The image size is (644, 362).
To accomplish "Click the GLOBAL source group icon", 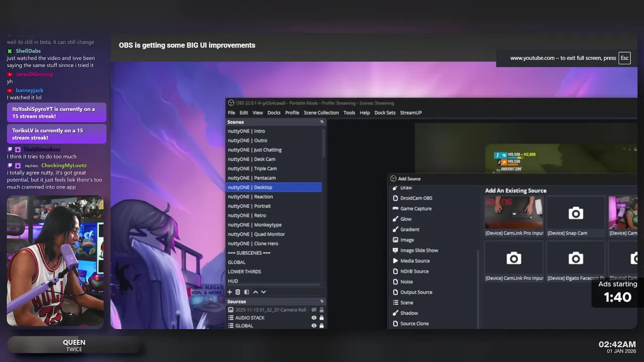I will tap(231, 326).
